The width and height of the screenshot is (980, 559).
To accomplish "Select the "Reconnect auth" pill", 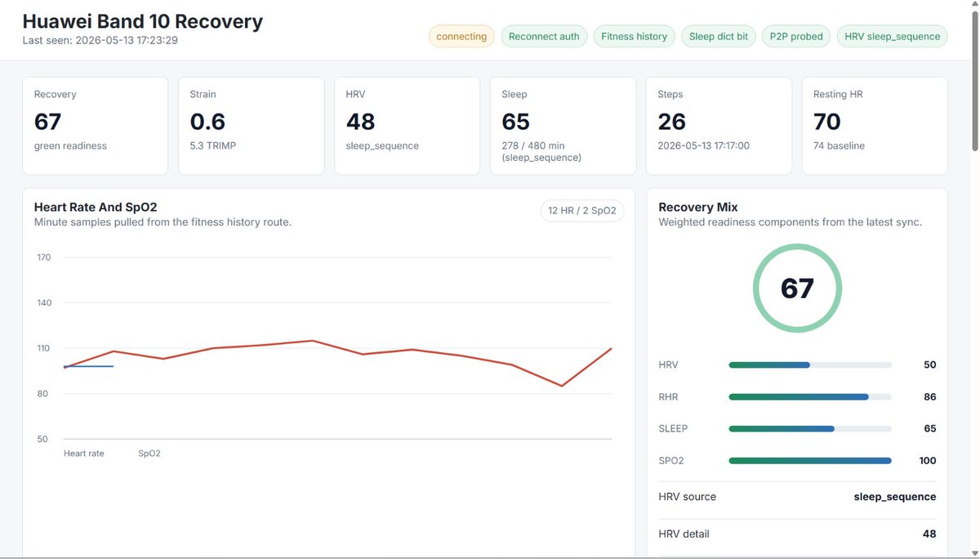I will click(x=544, y=36).
